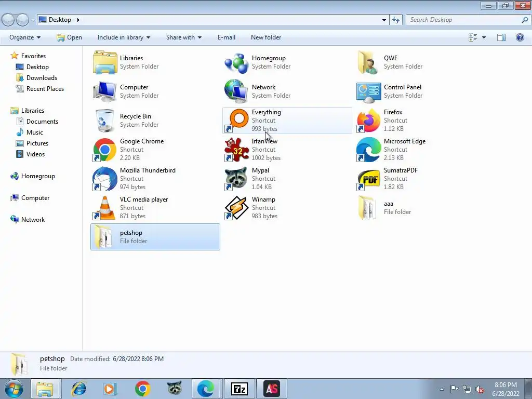Create a New folder
The width and height of the screenshot is (532, 399).
(266, 37)
